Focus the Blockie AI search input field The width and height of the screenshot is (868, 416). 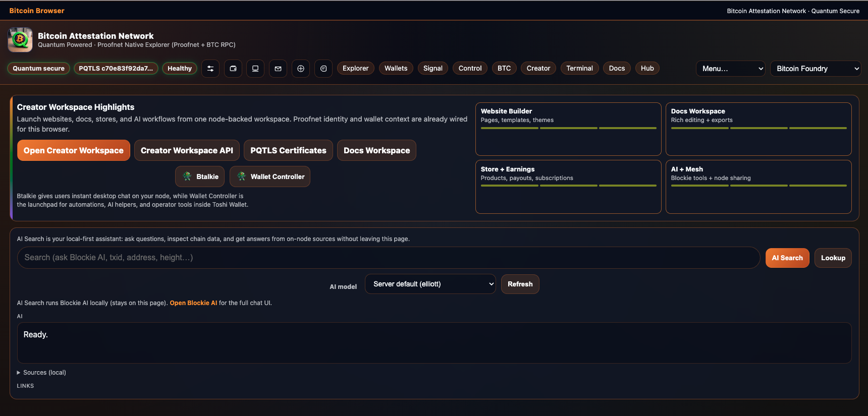389,258
